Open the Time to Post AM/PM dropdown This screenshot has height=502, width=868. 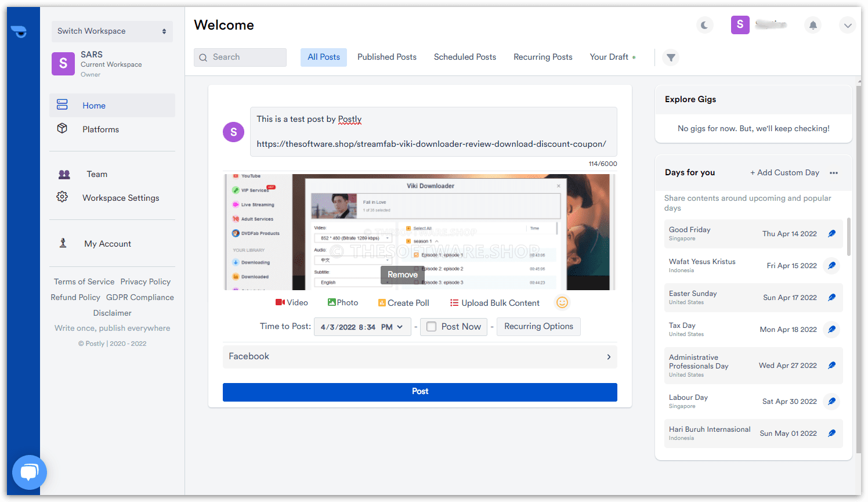tap(392, 327)
